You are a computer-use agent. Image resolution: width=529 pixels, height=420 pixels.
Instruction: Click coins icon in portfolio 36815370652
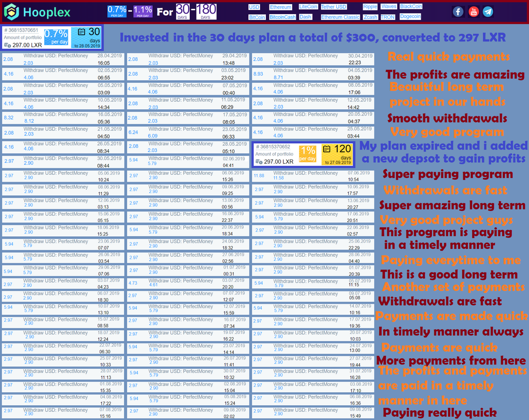259,162
